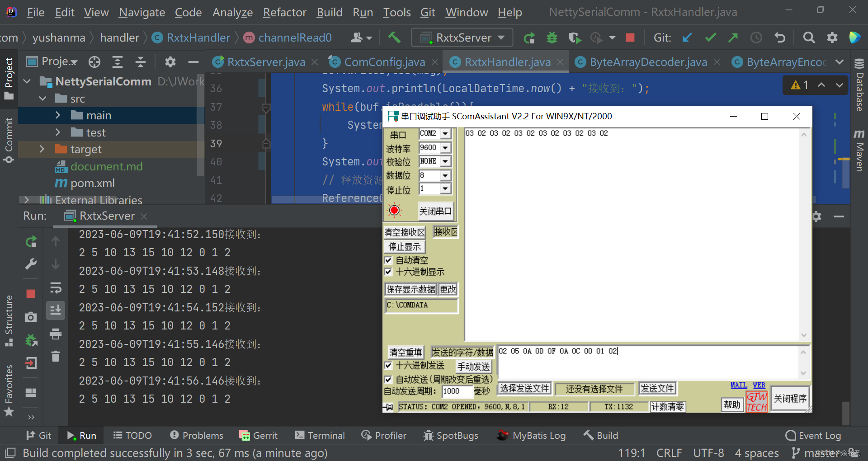Open data bits 8 dropdown
The height and width of the screenshot is (461, 868).
tap(446, 175)
